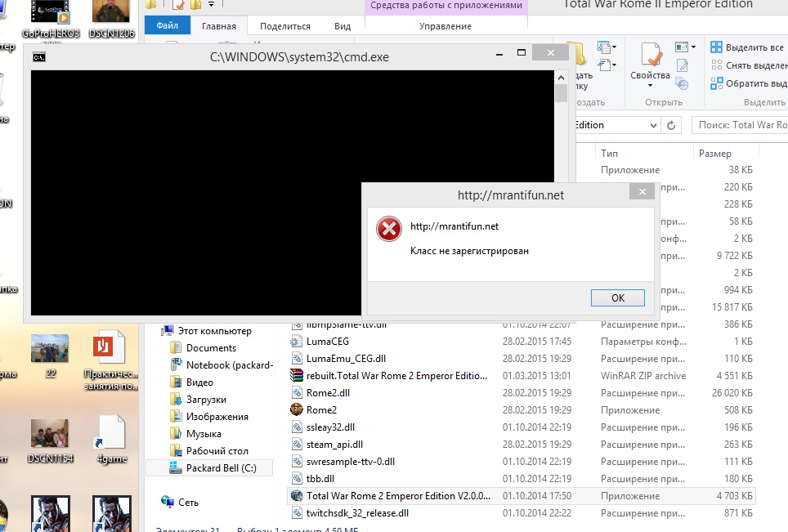Viewport: 788px width, 532px height.
Task: Click the Total War Rome 2 Emperor Edition V2.0.0 icon
Action: [x=297, y=496]
